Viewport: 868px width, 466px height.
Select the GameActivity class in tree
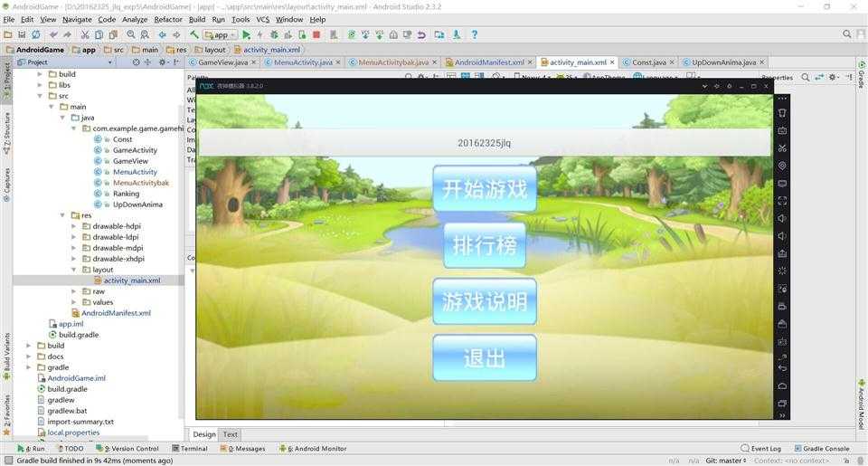135,150
